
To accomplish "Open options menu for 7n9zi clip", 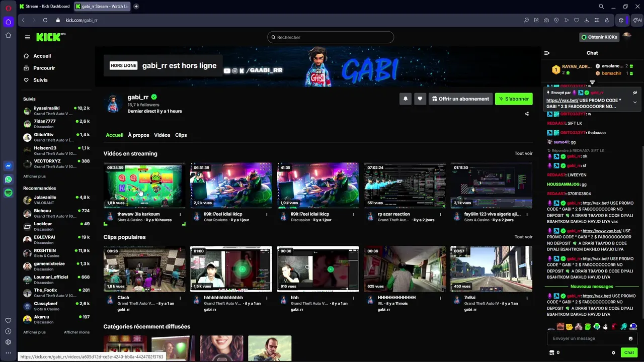I will (527, 298).
